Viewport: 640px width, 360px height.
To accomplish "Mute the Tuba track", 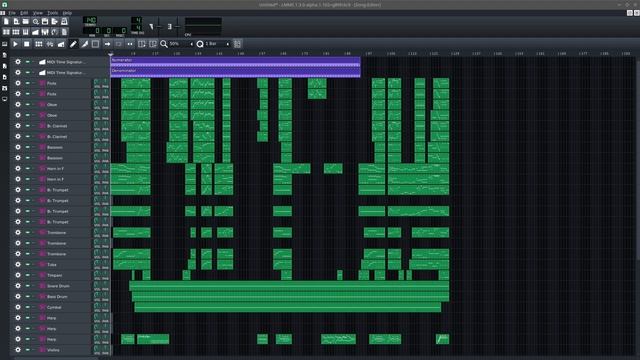I will click(27, 264).
